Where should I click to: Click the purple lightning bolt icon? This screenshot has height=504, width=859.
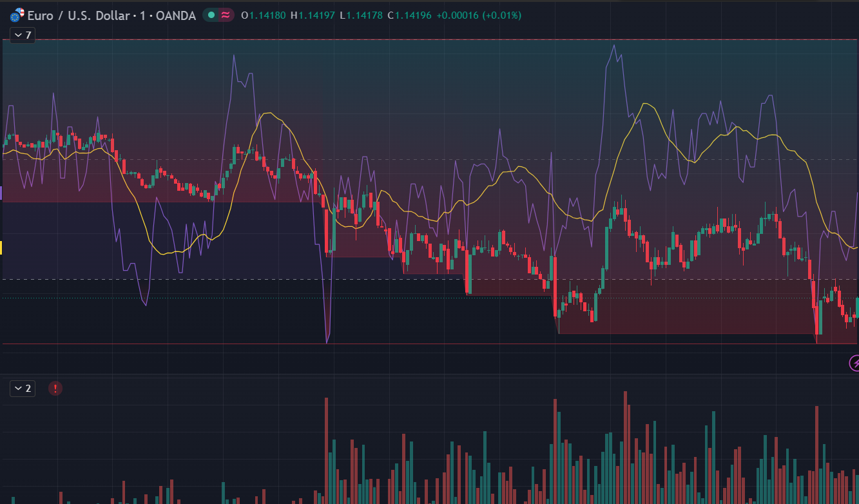click(x=854, y=363)
